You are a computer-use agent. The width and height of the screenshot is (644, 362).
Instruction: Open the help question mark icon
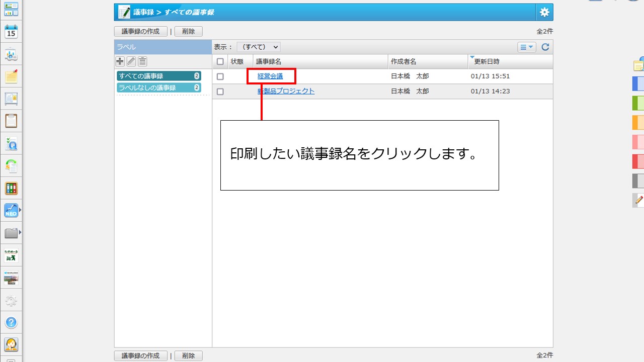[x=11, y=322]
